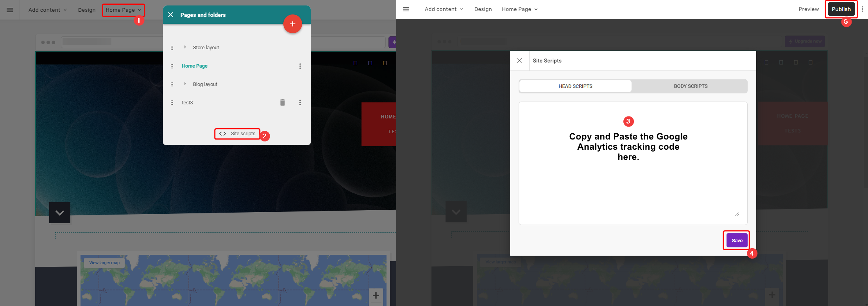
Task: Delete the test3 page with trash icon
Action: pyautogui.click(x=283, y=102)
